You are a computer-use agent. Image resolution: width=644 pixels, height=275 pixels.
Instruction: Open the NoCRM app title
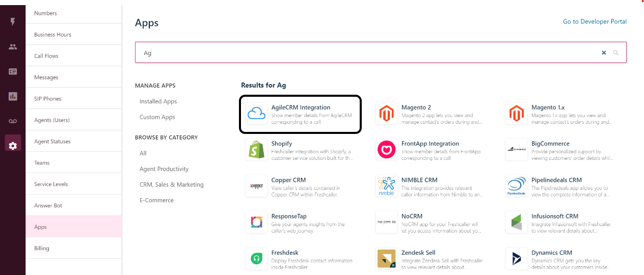(x=412, y=216)
